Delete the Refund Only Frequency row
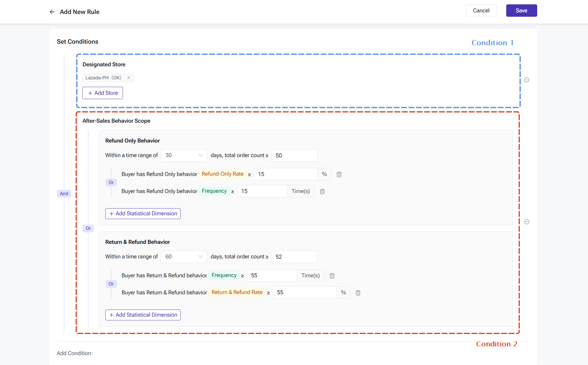 (x=322, y=191)
